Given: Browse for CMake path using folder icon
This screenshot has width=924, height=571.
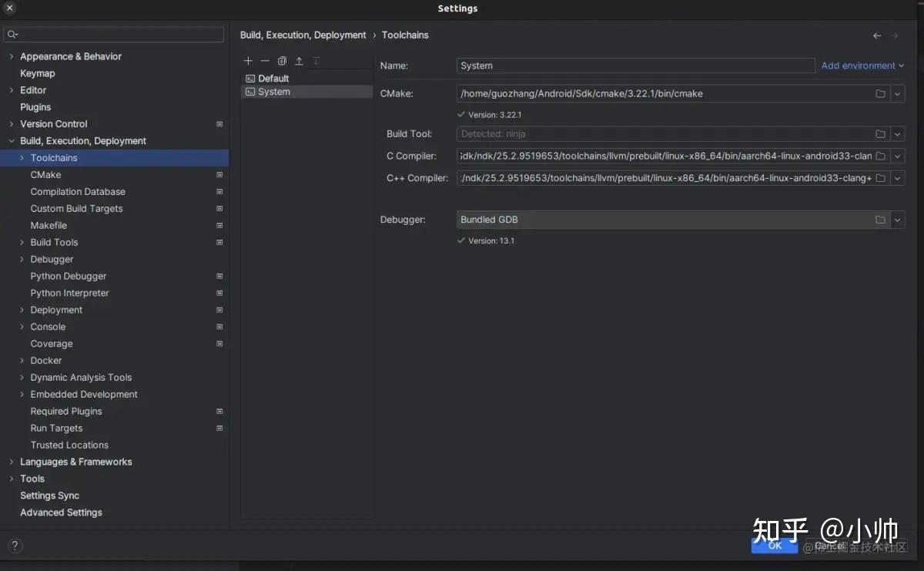Looking at the screenshot, I should click(x=880, y=92).
